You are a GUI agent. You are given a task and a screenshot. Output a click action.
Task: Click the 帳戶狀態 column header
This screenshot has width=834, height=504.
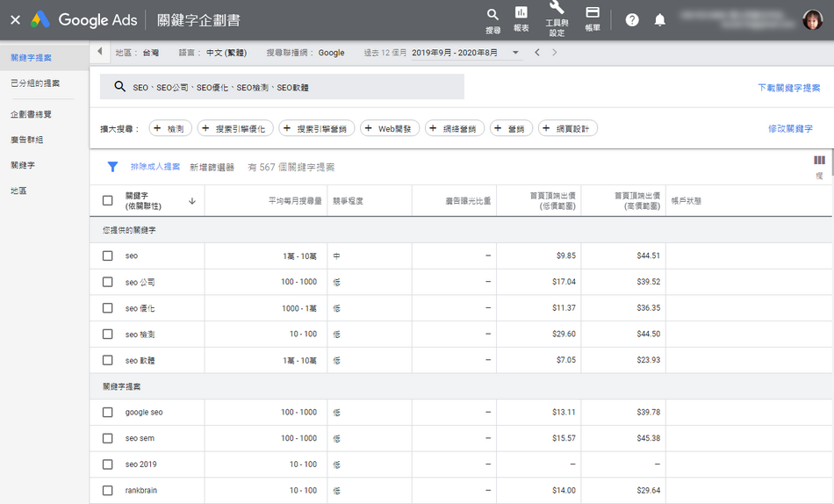687,201
